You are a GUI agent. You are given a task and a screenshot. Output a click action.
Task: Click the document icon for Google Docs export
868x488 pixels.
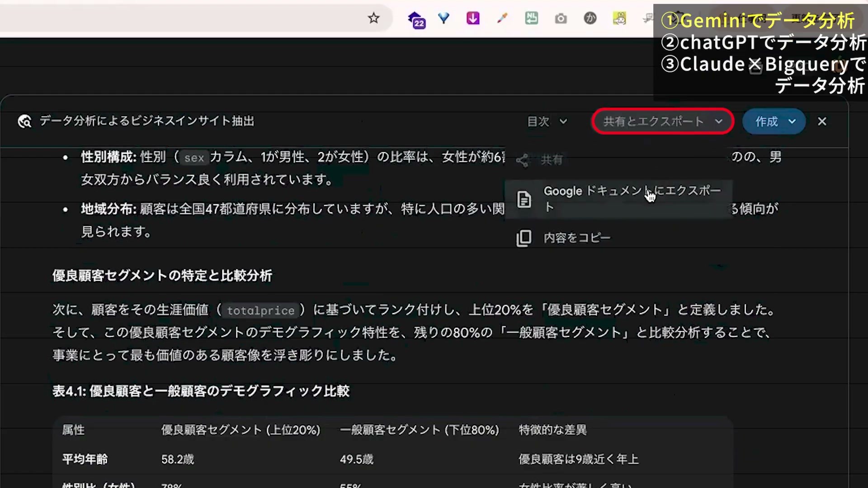524,199
